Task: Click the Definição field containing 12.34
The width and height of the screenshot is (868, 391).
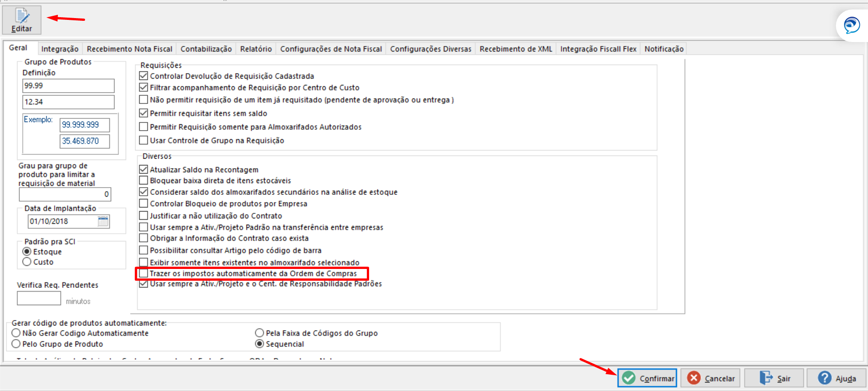Action: (68, 102)
